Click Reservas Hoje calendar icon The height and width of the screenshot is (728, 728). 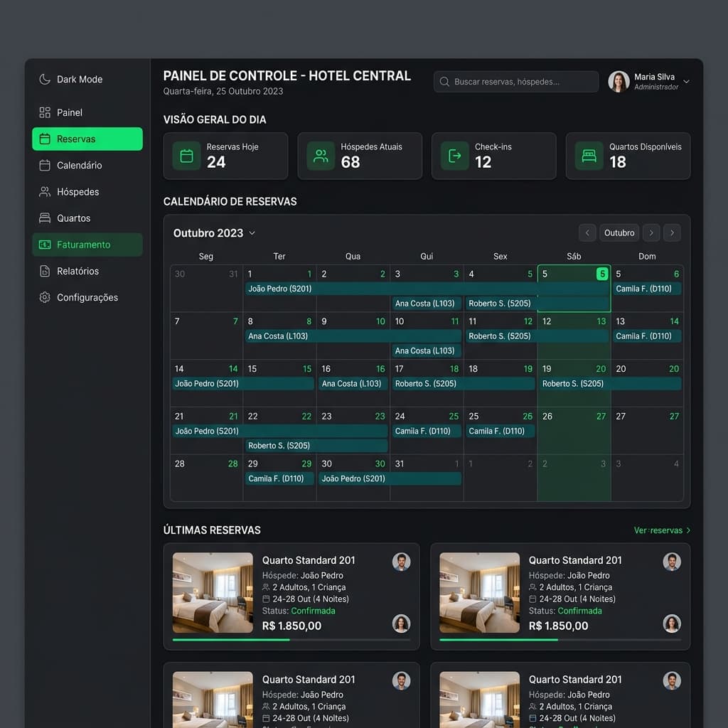(187, 156)
